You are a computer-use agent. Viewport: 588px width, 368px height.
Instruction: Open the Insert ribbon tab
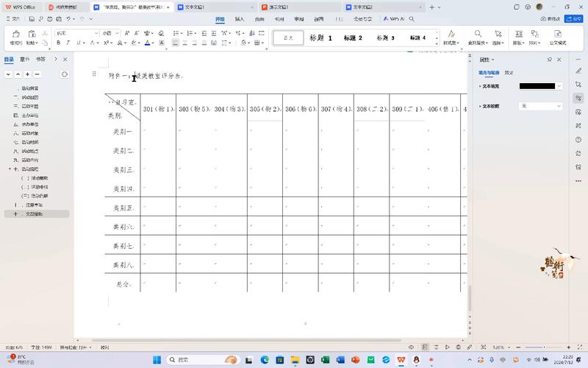click(x=240, y=19)
